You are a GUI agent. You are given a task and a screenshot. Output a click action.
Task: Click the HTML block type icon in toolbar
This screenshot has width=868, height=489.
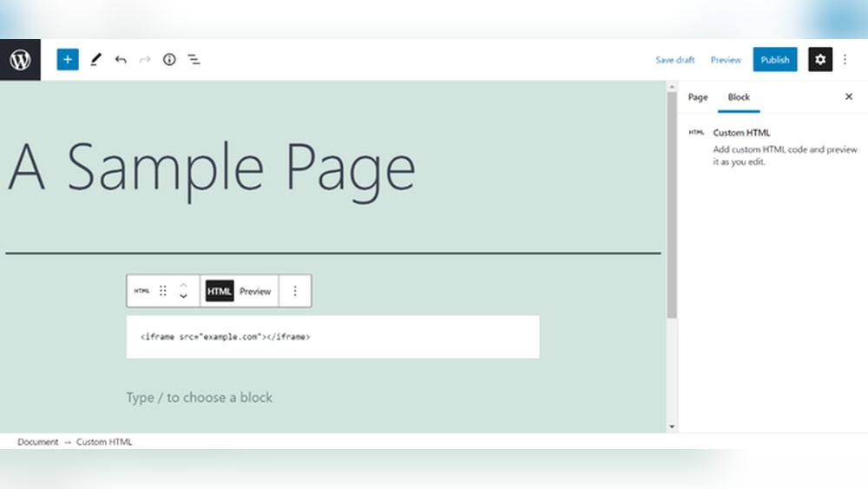click(x=141, y=291)
